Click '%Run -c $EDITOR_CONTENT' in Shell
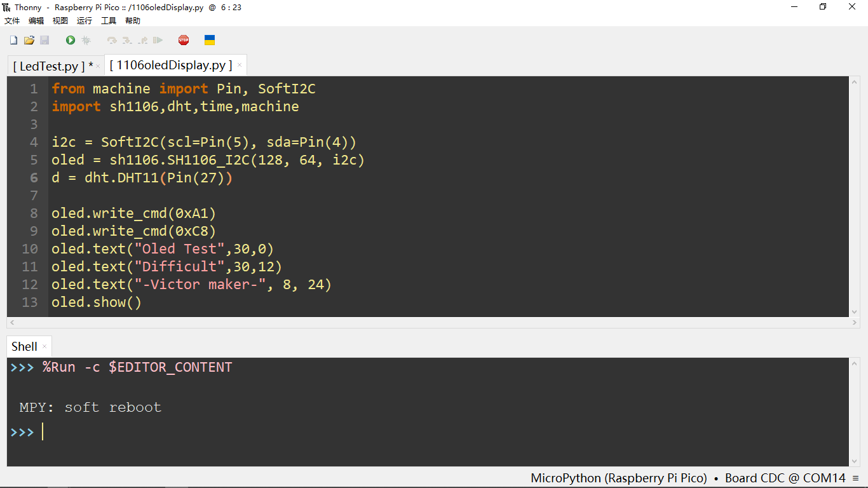The height and width of the screenshot is (488, 868). (x=137, y=367)
